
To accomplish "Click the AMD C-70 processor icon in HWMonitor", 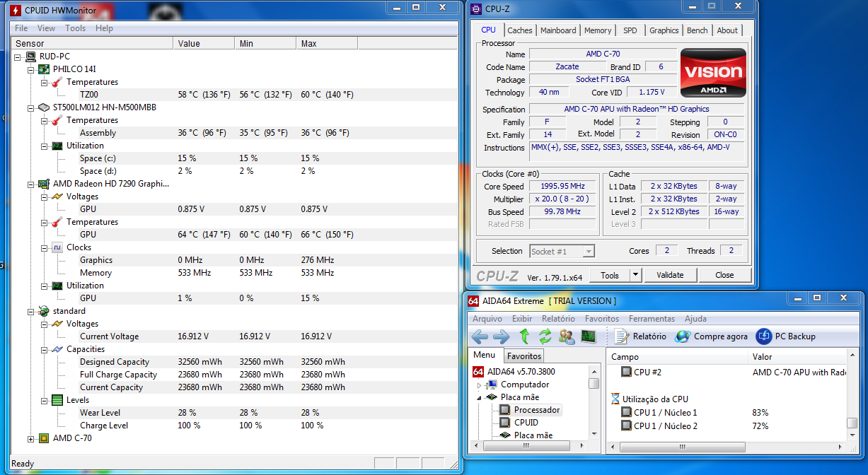I will [44, 438].
